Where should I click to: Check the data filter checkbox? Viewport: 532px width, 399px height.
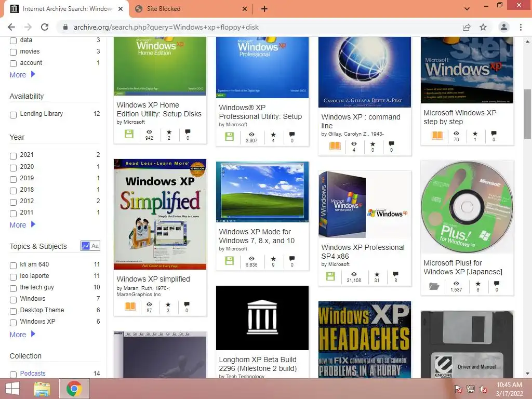click(x=13, y=41)
